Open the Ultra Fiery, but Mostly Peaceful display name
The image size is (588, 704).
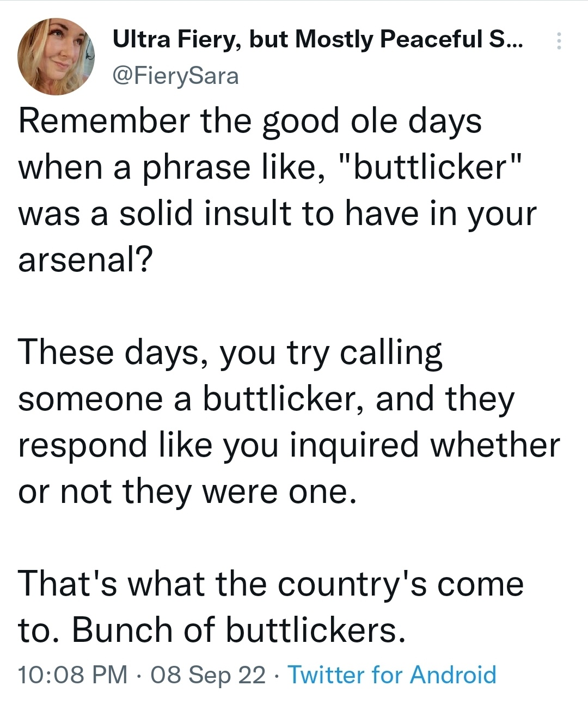pos(317,39)
